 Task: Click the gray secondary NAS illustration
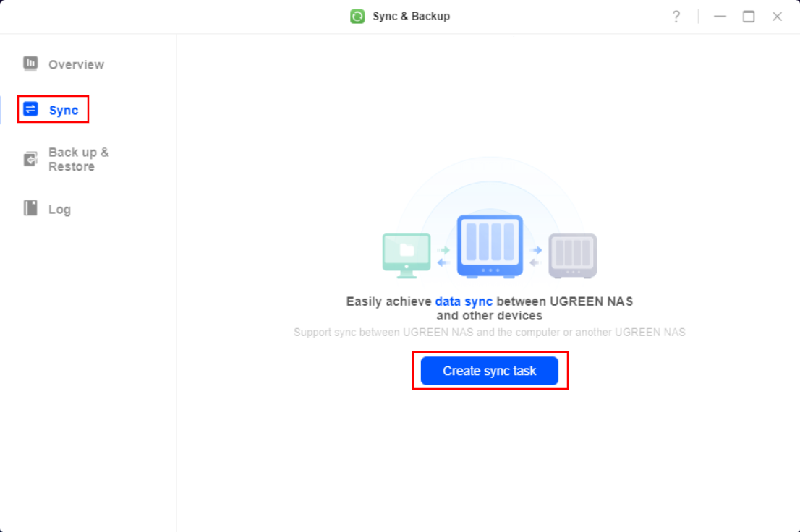pyautogui.click(x=572, y=256)
